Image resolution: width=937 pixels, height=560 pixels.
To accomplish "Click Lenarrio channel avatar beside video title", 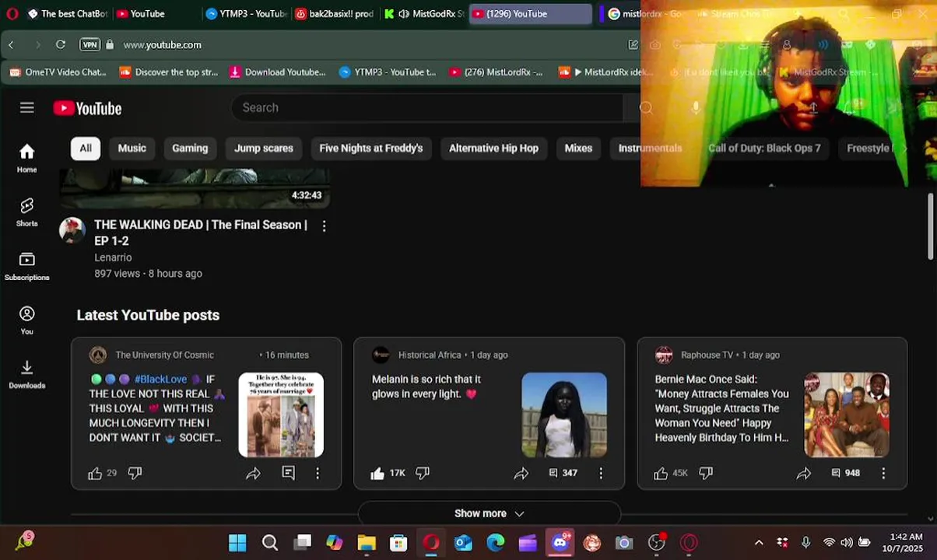I will [x=72, y=230].
